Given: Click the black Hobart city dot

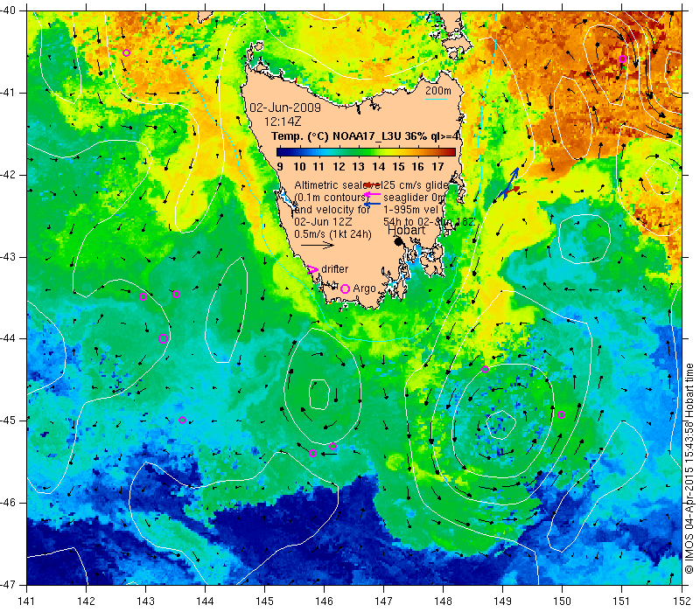Looking at the screenshot, I should (x=399, y=241).
